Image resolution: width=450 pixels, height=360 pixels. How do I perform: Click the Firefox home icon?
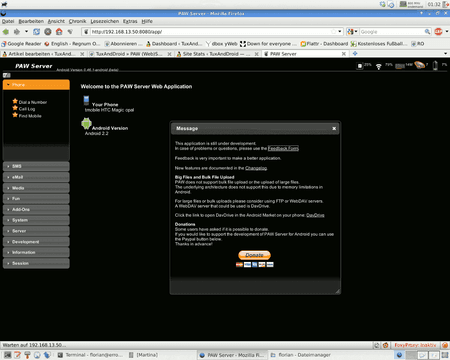(x=59, y=32)
